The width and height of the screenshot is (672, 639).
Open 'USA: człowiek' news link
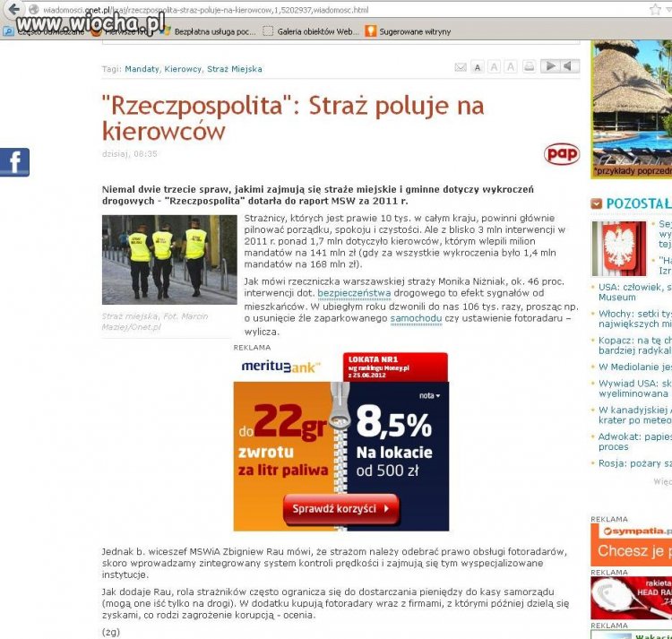[635, 292]
